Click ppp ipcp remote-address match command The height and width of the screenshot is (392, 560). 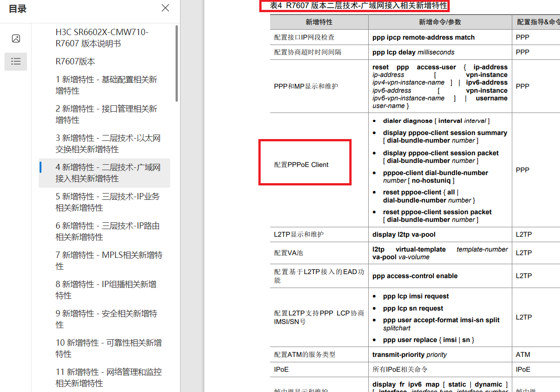(x=424, y=37)
